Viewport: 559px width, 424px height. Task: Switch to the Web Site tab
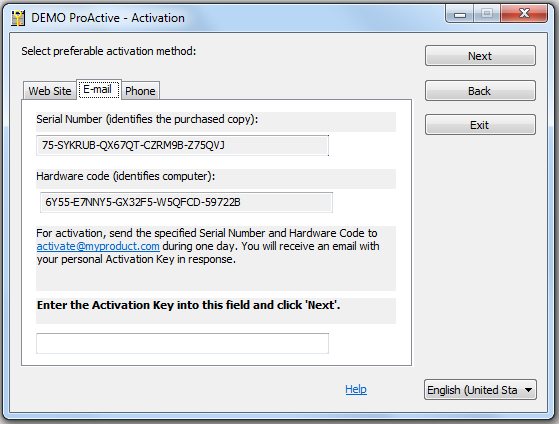click(x=50, y=91)
